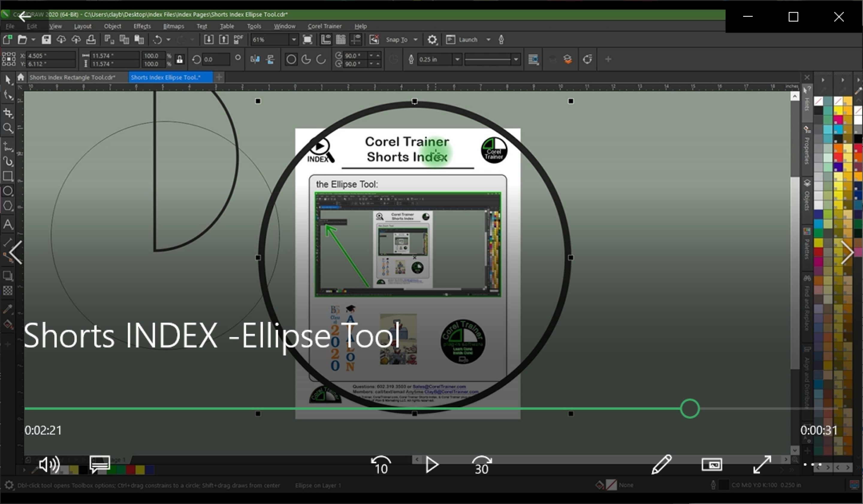This screenshot has height=504, width=863.
Task: Toggle the Lock Ratio padlock
Action: pyautogui.click(x=179, y=60)
